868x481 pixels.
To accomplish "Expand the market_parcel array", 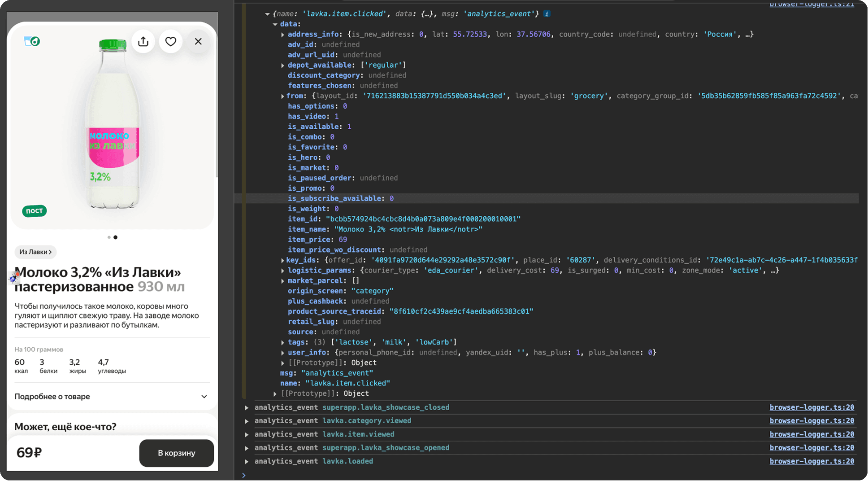I will pyautogui.click(x=282, y=281).
